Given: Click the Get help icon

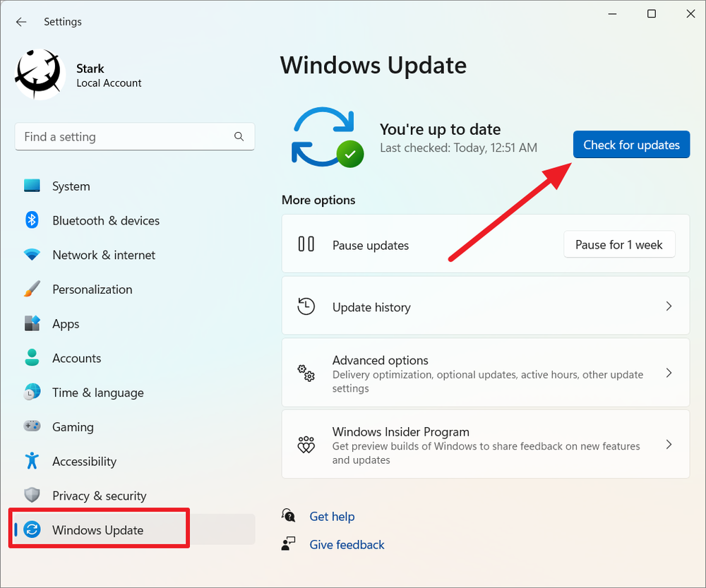Looking at the screenshot, I should coord(288,515).
